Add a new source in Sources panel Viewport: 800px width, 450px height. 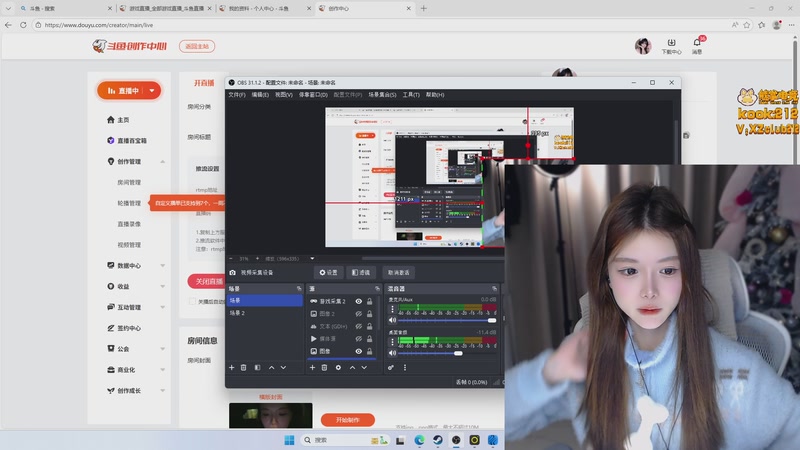point(312,367)
